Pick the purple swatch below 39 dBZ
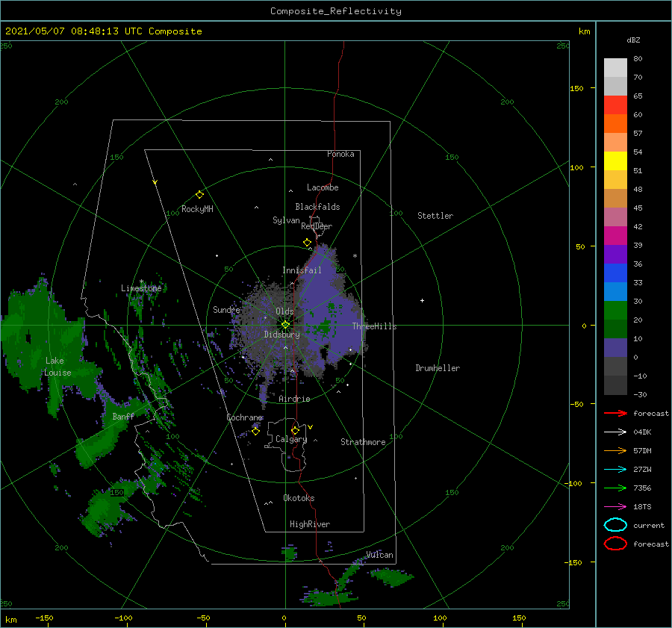This screenshot has height=628, width=672. pos(615,254)
